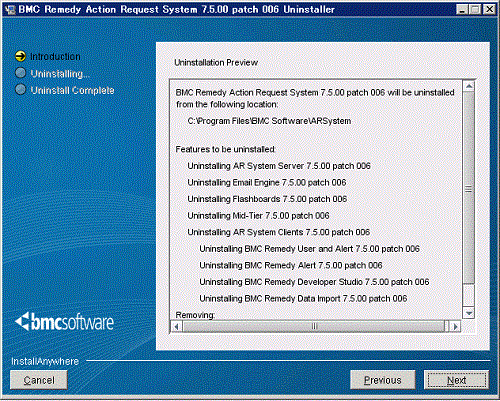Click the vertical scrollbar down arrow
This screenshot has height=401, width=500.
tap(469, 313)
